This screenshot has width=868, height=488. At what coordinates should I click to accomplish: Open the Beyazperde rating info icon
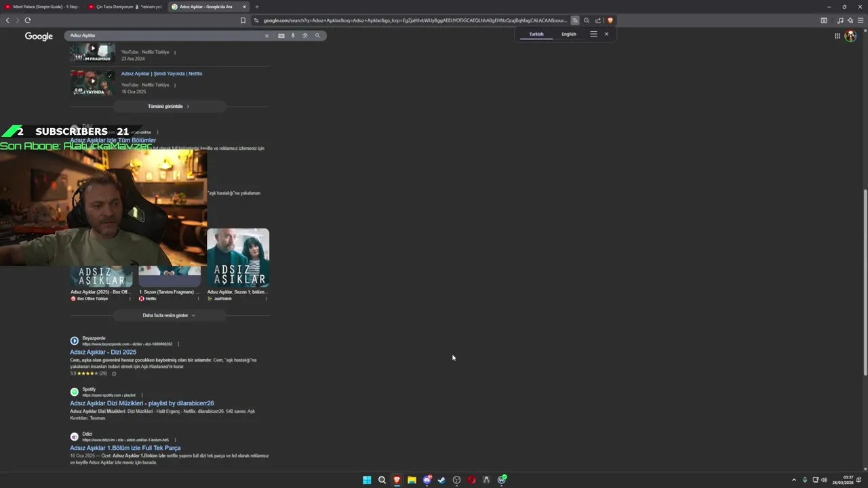[x=113, y=373]
